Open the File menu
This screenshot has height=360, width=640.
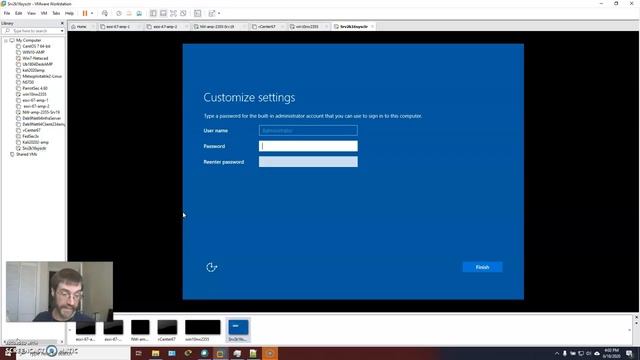click(x=7, y=13)
